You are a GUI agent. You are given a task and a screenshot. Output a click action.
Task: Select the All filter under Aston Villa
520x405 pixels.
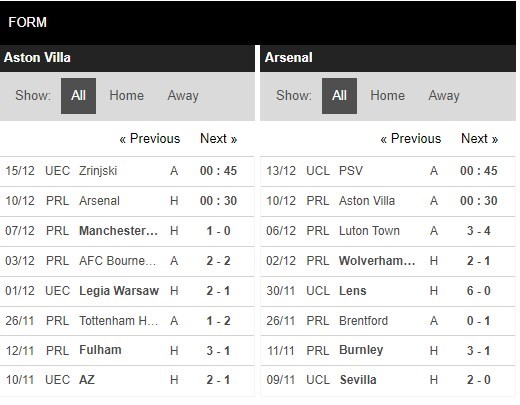pos(78,96)
